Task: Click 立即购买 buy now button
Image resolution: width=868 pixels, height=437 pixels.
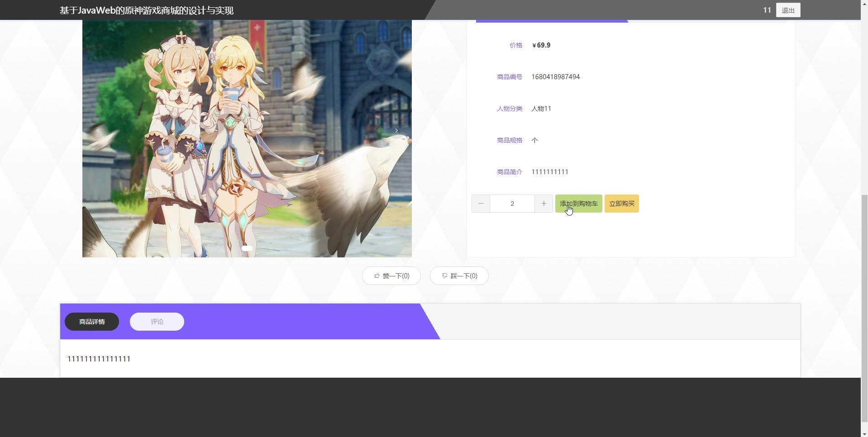Action: point(622,204)
